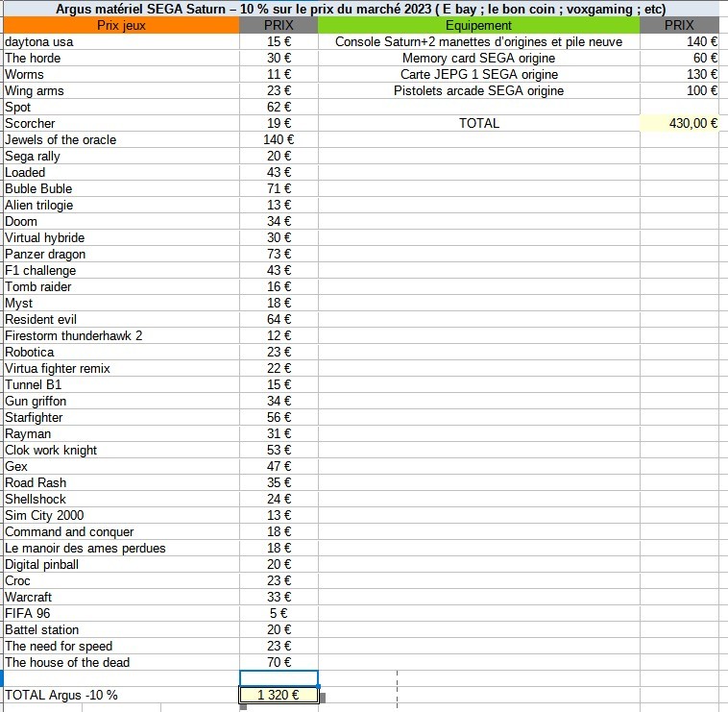Screen dimensions: 728x712
Task: Click the 'Alien trilogie' cell
Action: (121, 205)
